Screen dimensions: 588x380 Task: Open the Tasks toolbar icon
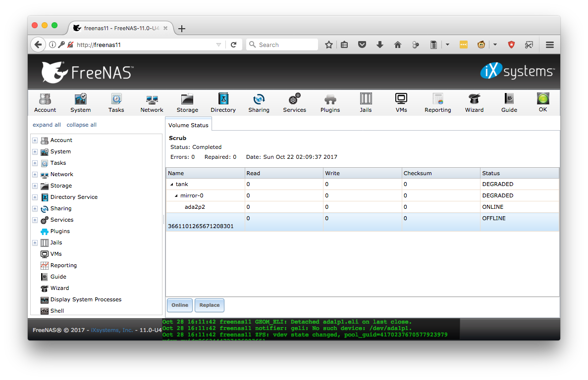[116, 102]
